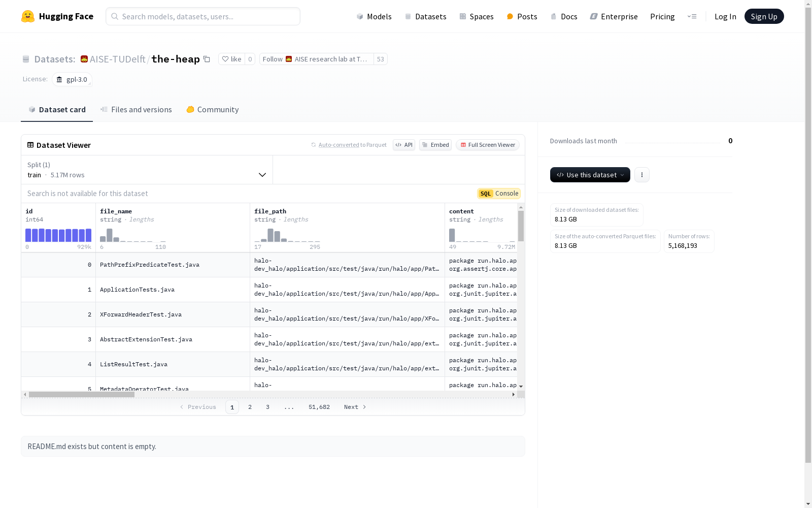The width and height of the screenshot is (812, 508).
Task: Click the table's horizontal scrollbar thumb
Action: (82, 394)
